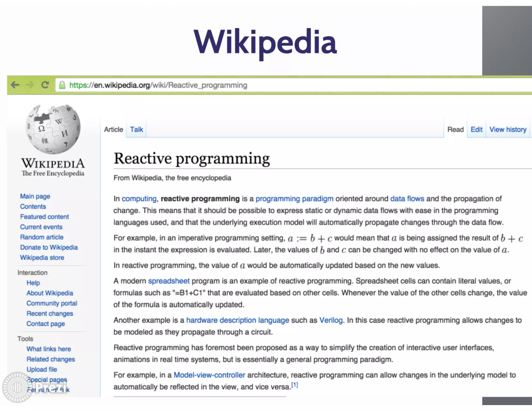Go to Random article
Image resolution: width=532 pixels, height=411 pixels.
[x=42, y=237]
